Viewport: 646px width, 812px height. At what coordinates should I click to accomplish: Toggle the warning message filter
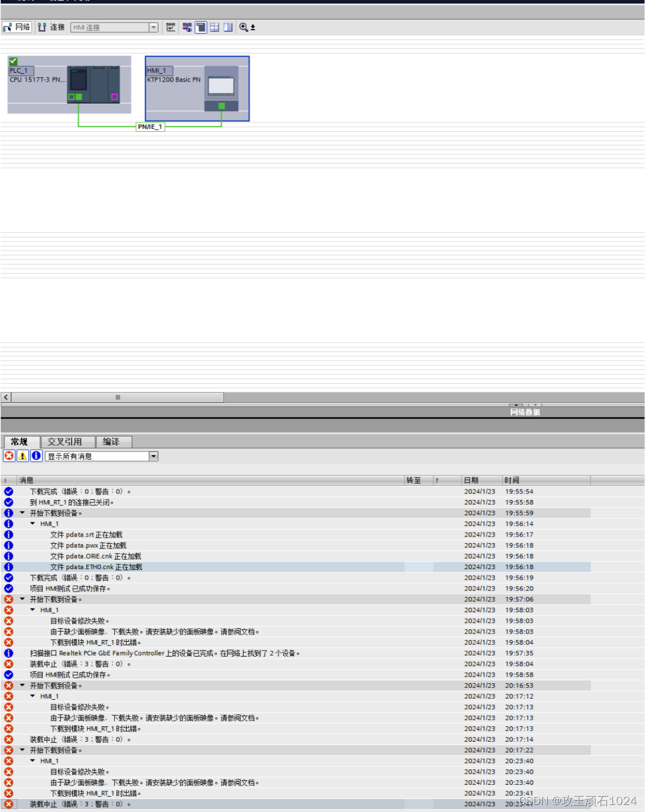(x=22, y=456)
